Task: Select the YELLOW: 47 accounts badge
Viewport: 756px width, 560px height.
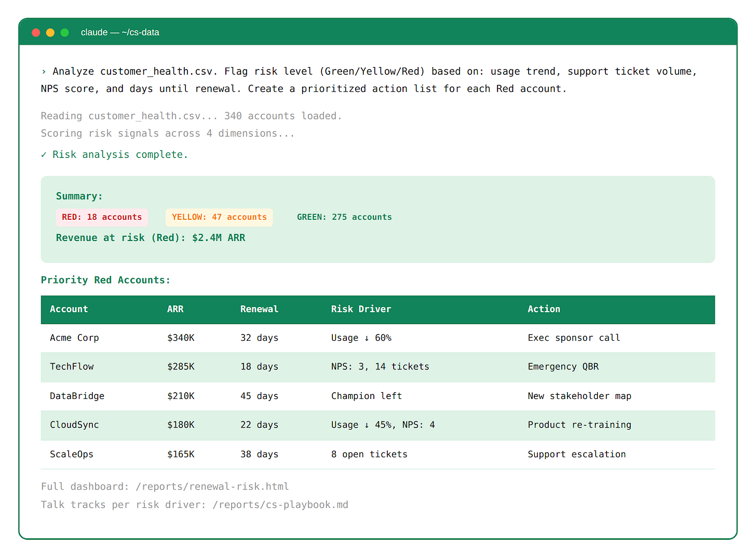Action: [219, 217]
